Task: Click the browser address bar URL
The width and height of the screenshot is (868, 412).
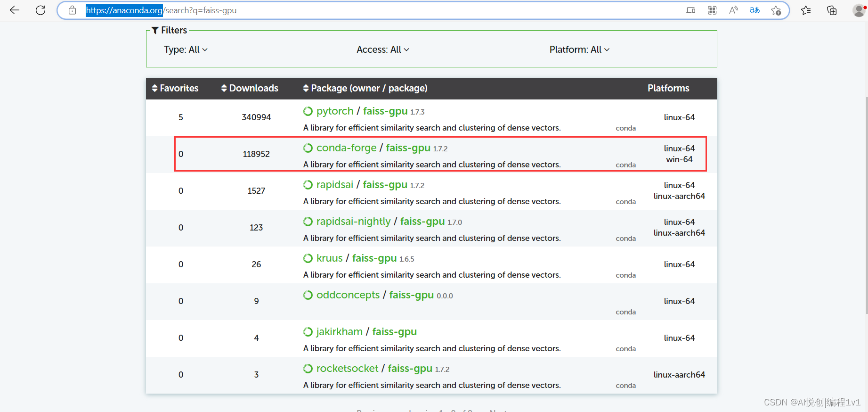Action: [161, 10]
